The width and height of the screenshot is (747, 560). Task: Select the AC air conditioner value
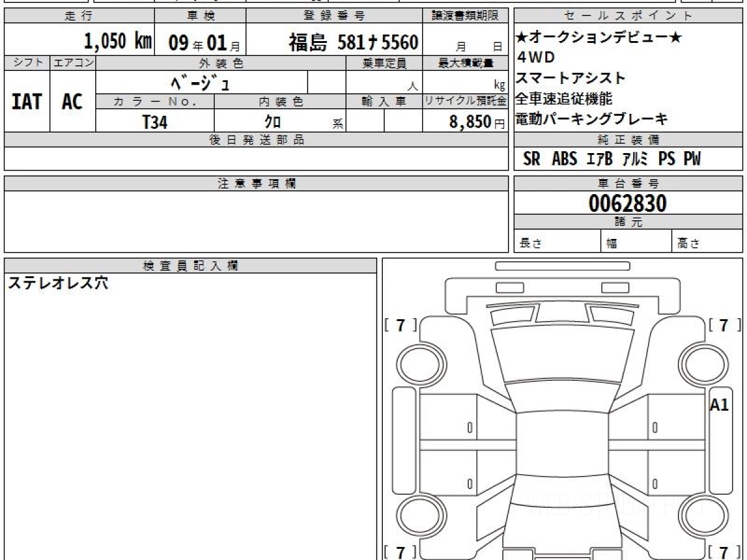tap(72, 101)
